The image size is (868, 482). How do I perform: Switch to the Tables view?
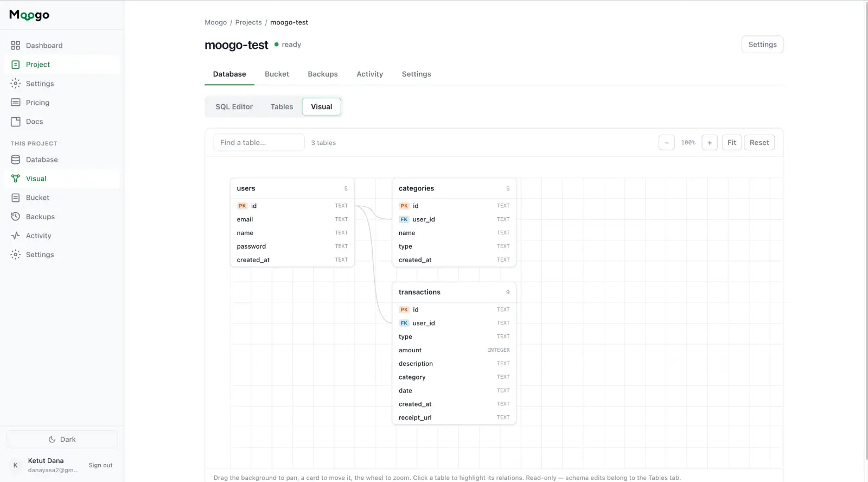coord(282,107)
